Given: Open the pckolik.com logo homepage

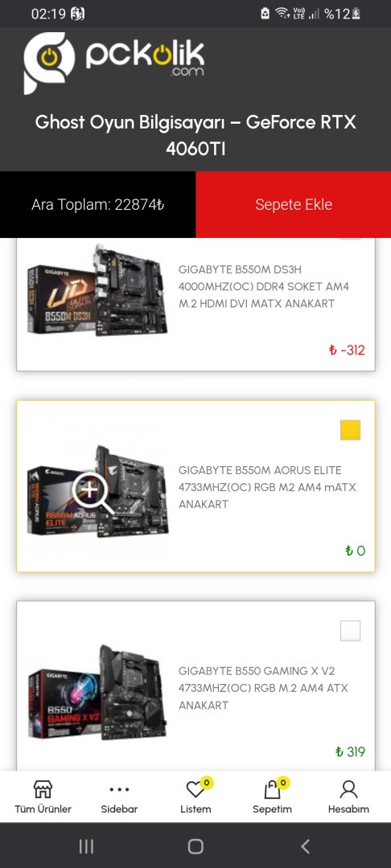Looking at the screenshot, I should [x=114, y=62].
